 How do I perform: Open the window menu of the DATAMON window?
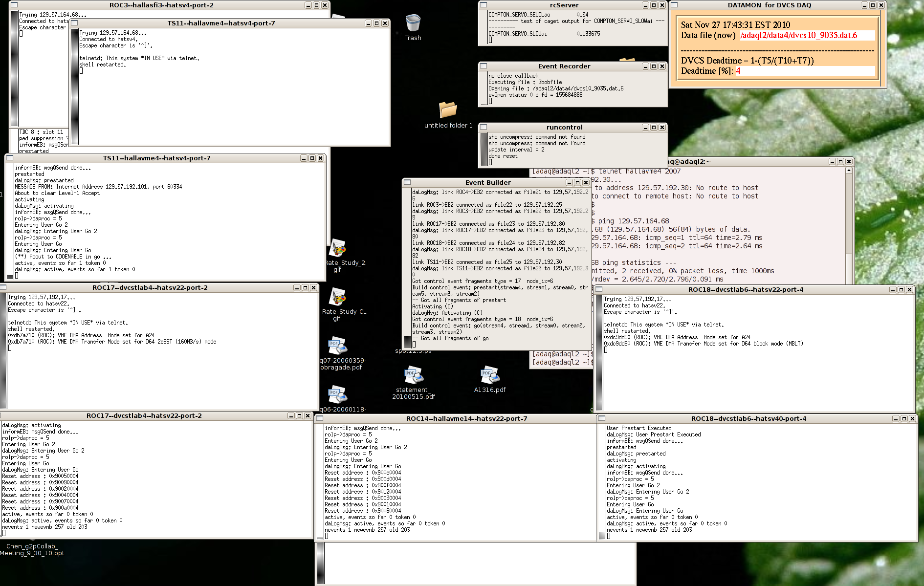click(x=675, y=5)
